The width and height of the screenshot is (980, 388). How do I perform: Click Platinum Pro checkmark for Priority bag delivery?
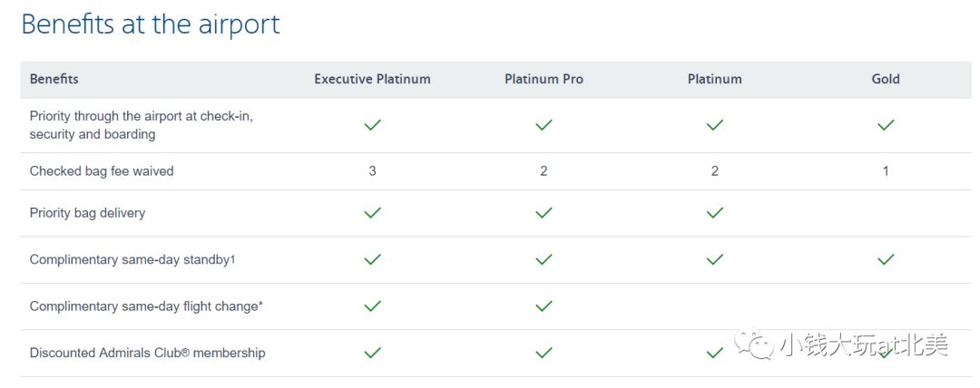coord(544,213)
